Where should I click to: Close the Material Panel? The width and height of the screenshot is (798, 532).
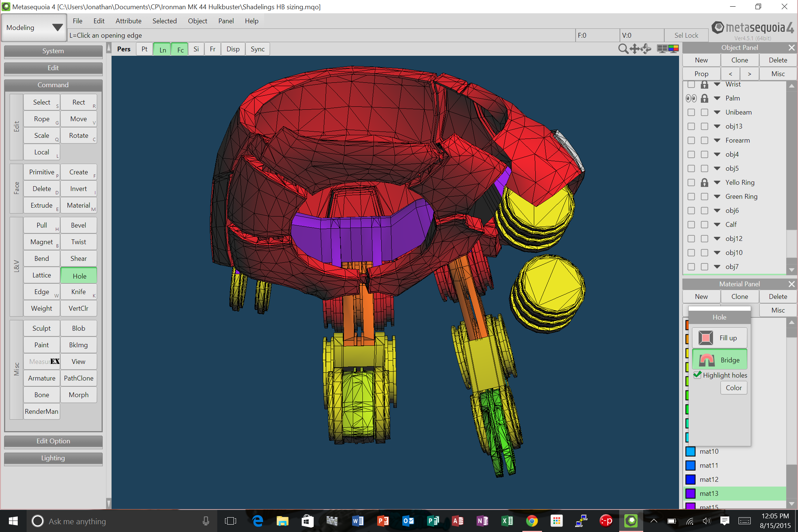pyautogui.click(x=791, y=284)
